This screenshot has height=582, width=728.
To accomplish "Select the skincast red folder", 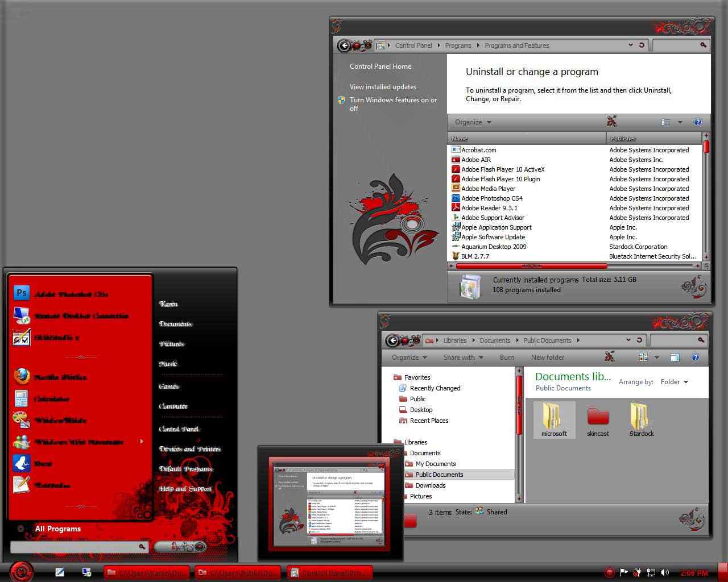I will [598, 420].
